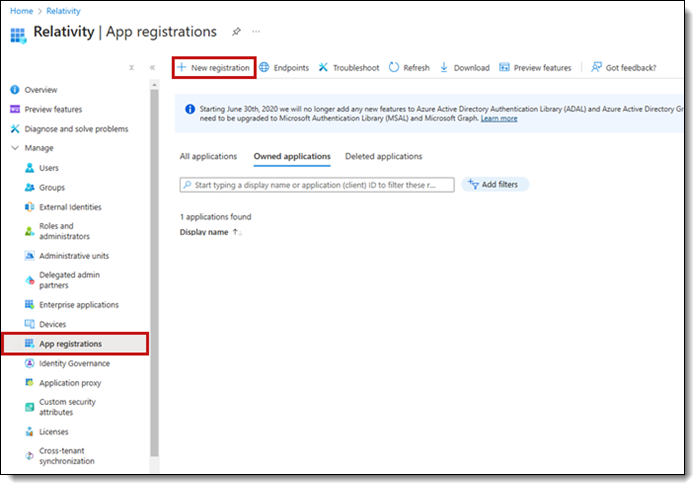
Task: Click the Application proxy icon
Action: [29, 383]
